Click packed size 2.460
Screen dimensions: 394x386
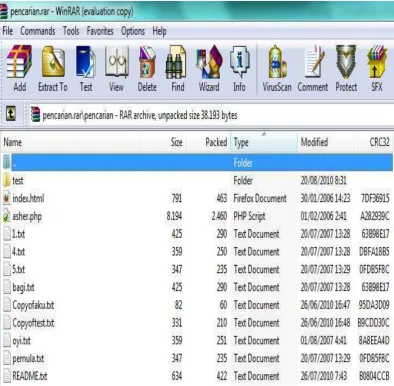[219, 216]
